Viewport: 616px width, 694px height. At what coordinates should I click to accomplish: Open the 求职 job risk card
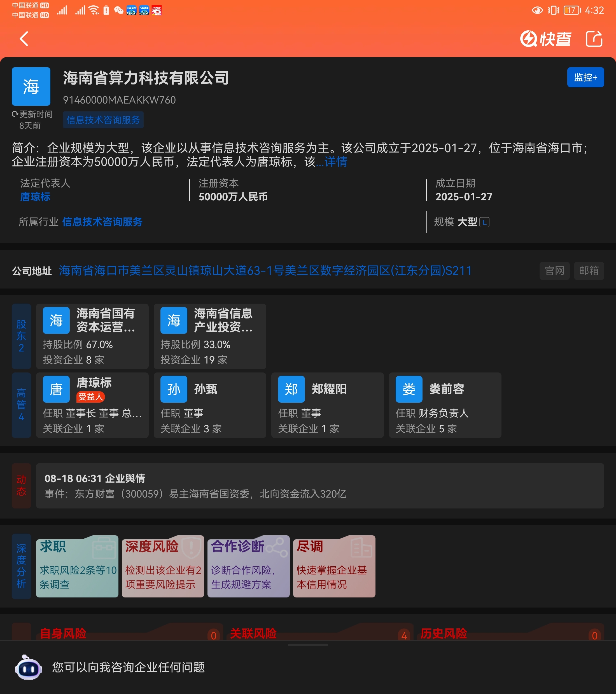[x=77, y=566]
